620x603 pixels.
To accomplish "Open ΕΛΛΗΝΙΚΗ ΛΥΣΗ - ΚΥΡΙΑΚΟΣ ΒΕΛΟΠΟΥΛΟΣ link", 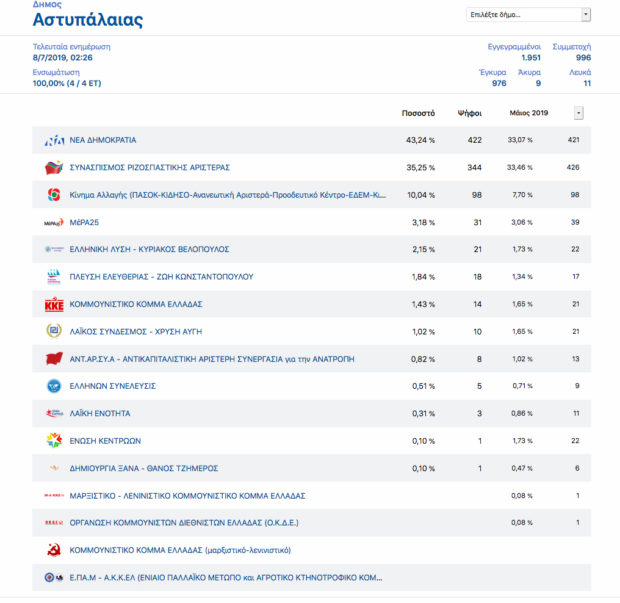I will coord(149,249).
